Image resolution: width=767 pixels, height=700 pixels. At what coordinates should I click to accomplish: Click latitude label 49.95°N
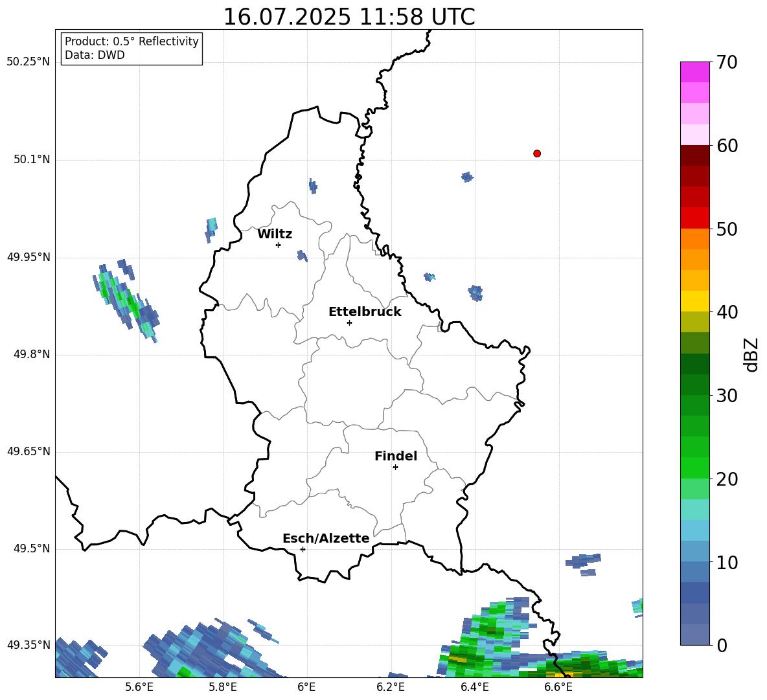(x=29, y=257)
